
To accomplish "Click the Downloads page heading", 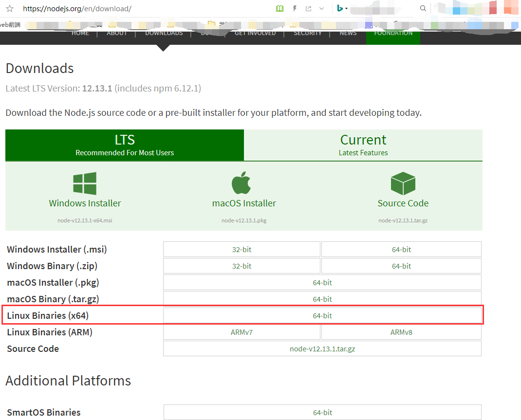I will pos(39,69).
